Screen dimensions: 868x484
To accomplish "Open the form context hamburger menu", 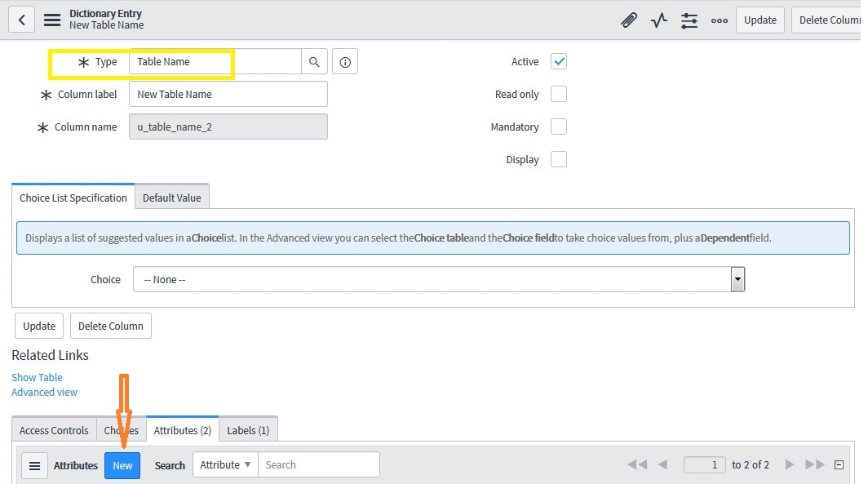I will pos(52,20).
